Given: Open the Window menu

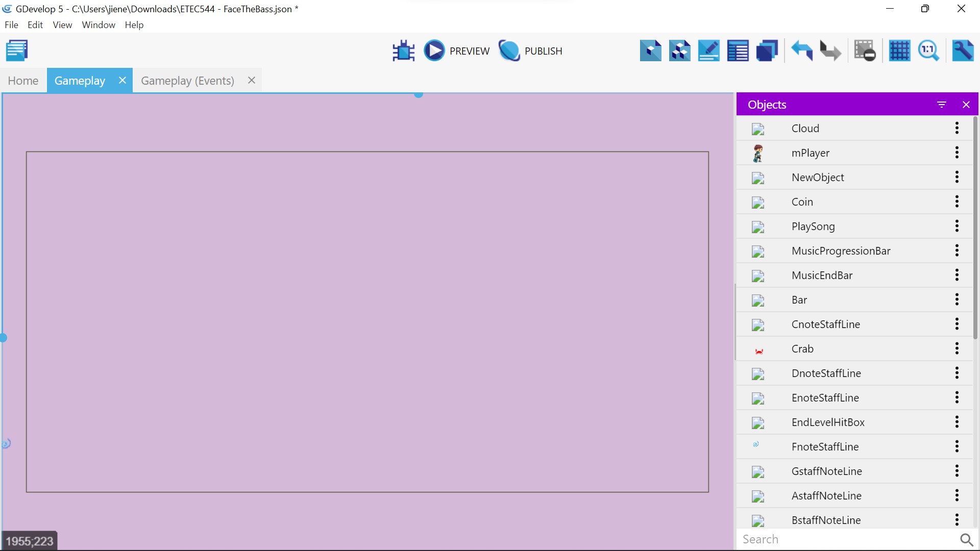Looking at the screenshot, I should coord(99,24).
